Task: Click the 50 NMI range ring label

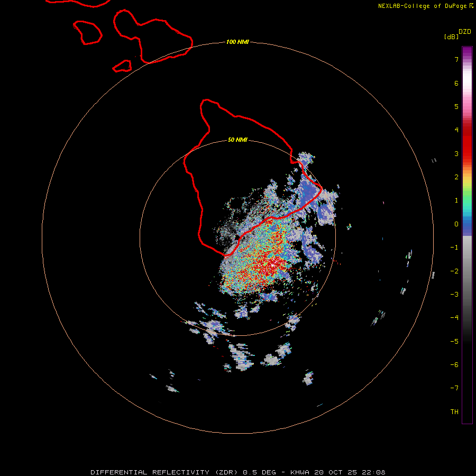Action: click(x=237, y=140)
